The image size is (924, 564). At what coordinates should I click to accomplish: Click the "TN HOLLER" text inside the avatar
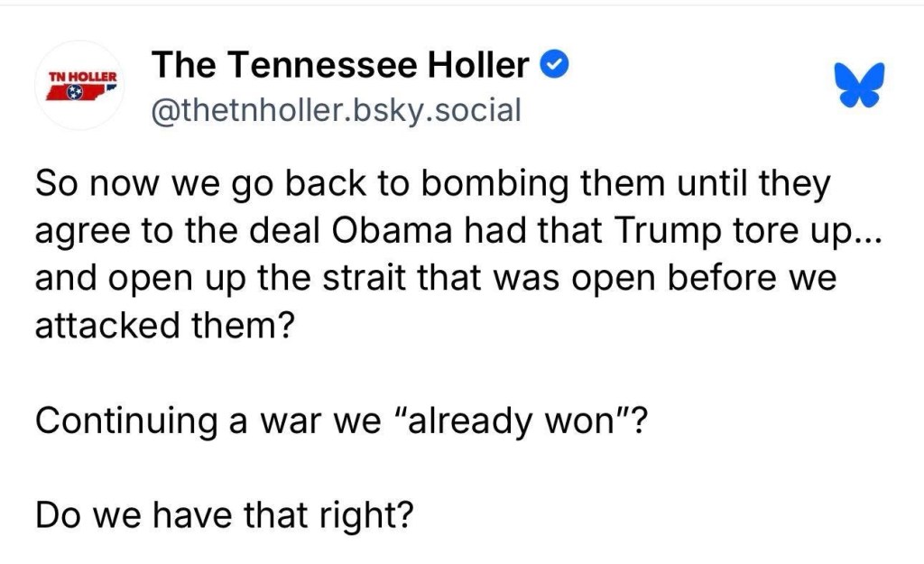point(83,75)
